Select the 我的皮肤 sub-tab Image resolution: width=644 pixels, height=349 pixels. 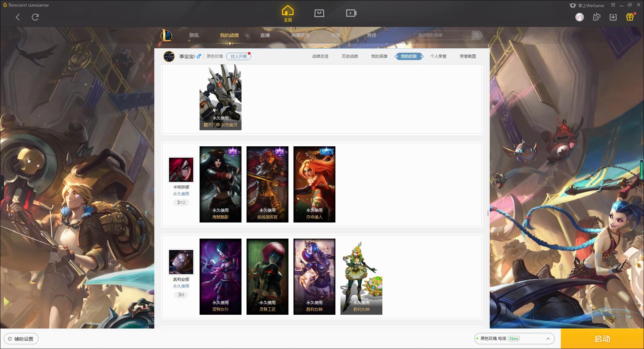[x=409, y=56]
